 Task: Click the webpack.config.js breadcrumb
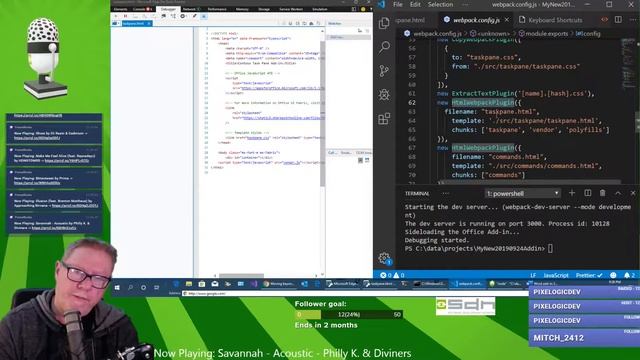tap(433, 33)
